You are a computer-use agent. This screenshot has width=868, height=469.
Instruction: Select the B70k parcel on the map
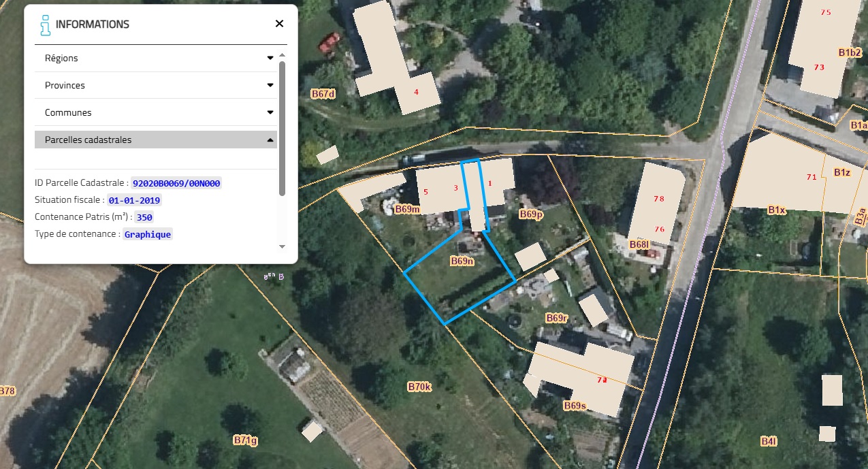420,387
